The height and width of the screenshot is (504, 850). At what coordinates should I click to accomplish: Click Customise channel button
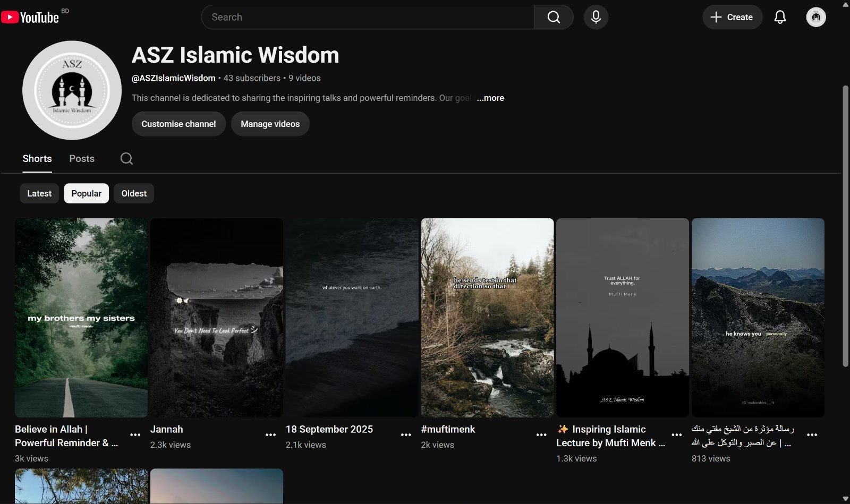coord(178,124)
